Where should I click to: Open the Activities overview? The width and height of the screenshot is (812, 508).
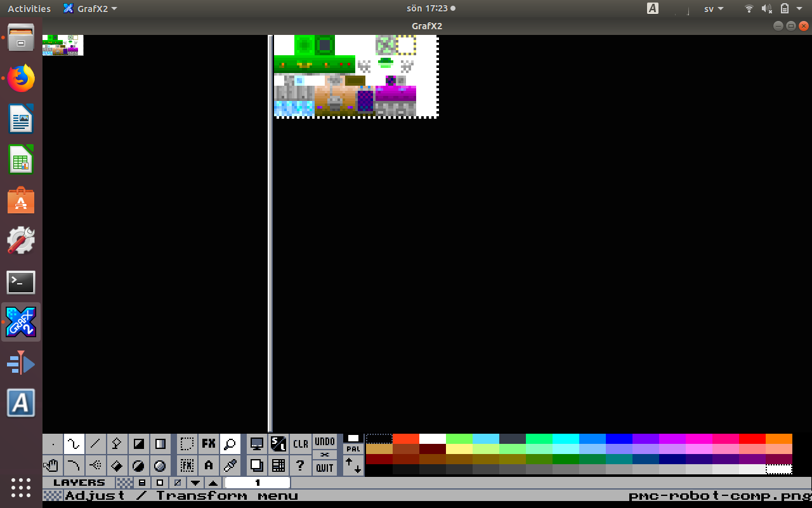pyautogui.click(x=29, y=9)
